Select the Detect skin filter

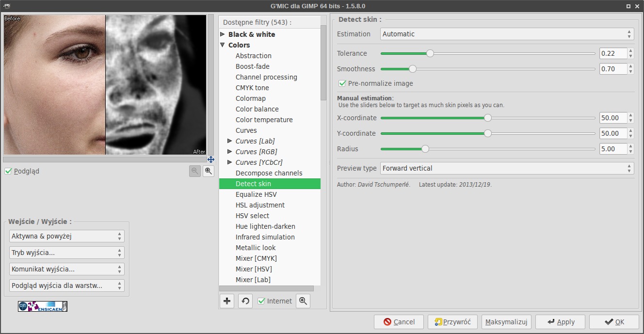point(270,184)
